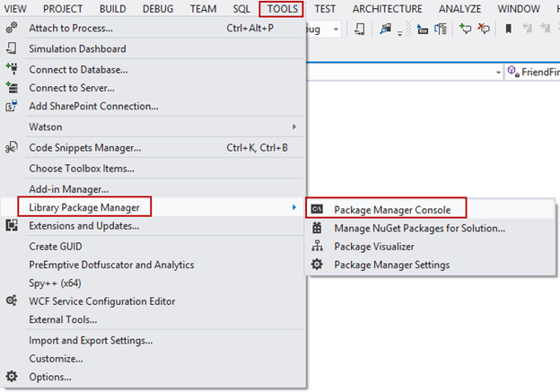560x392 pixels.
Task: Close the open TOOLS menu
Action: [282, 9]
